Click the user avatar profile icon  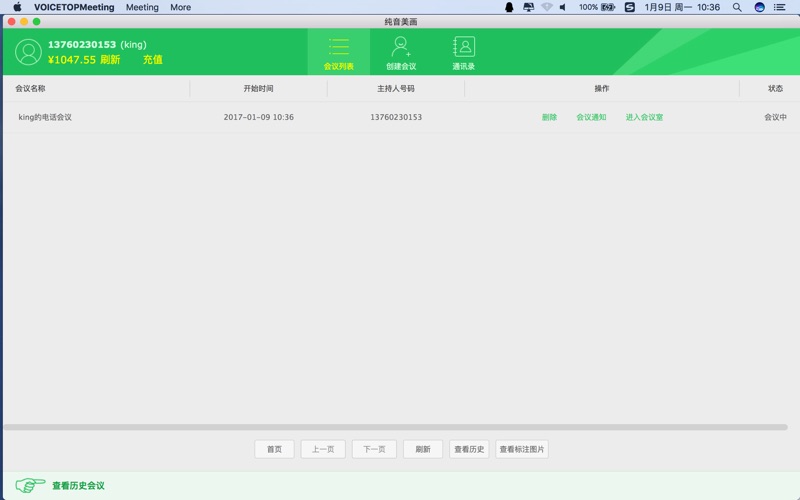29,52
